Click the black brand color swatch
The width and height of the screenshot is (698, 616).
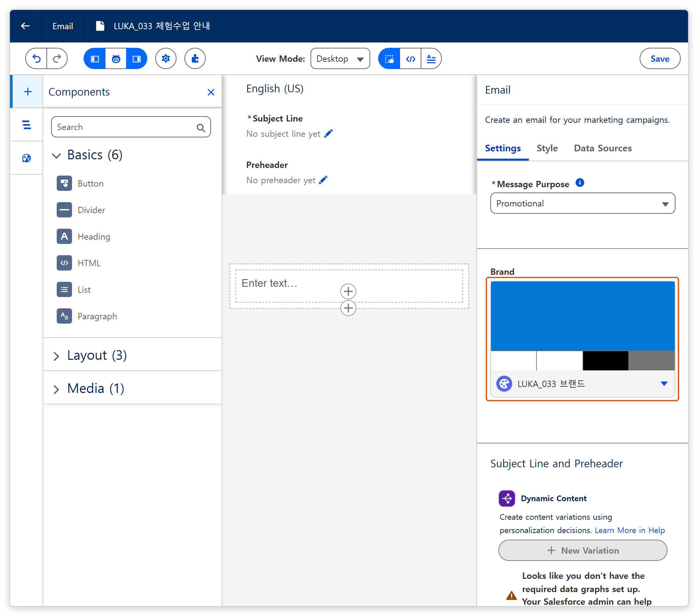click(605, 361)
